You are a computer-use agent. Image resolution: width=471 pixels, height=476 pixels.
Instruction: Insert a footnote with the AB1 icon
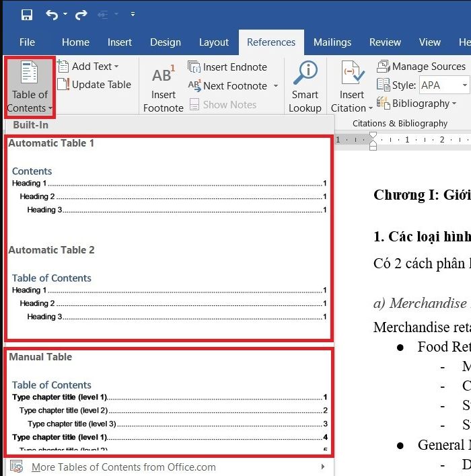pyautogui.click(x=164, y=87)
